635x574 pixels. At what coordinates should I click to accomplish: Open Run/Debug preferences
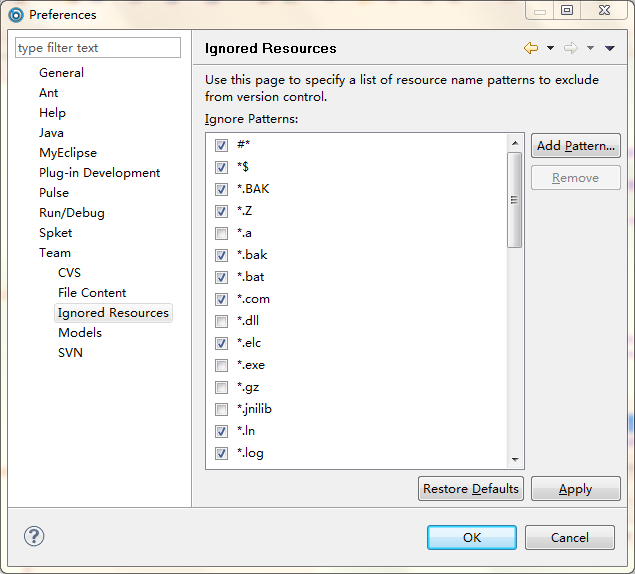click(72, 213)
